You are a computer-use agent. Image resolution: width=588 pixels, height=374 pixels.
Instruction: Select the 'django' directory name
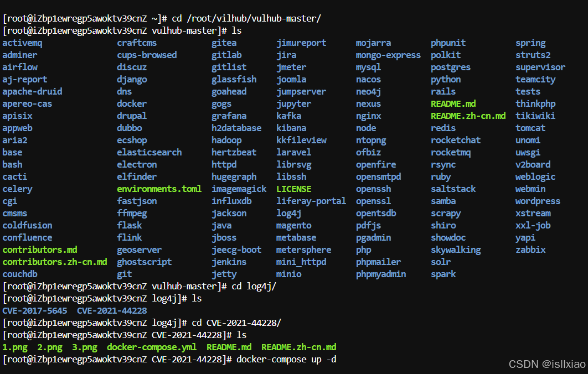coord(132,80)
